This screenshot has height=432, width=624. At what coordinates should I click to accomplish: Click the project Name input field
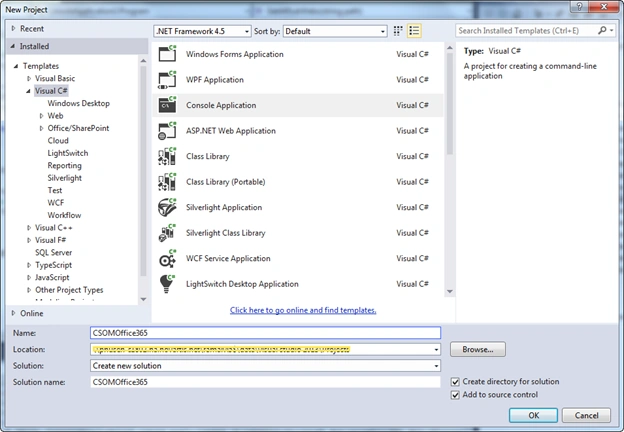pos(265,333)
